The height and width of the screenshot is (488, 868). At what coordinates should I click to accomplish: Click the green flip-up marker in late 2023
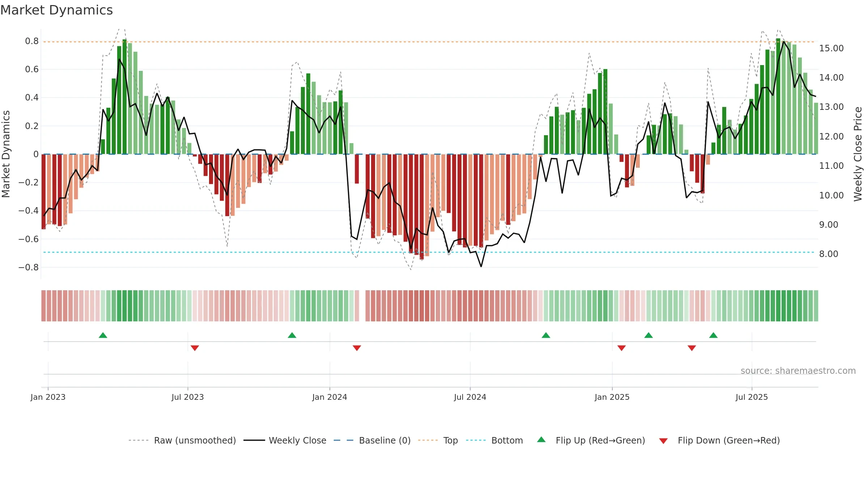tap(292, 335)
